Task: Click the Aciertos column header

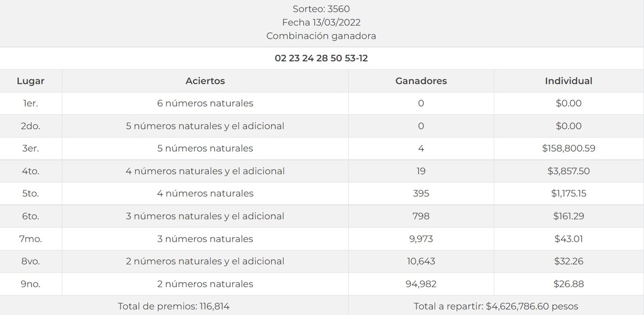Action: (x=205, y=81)
